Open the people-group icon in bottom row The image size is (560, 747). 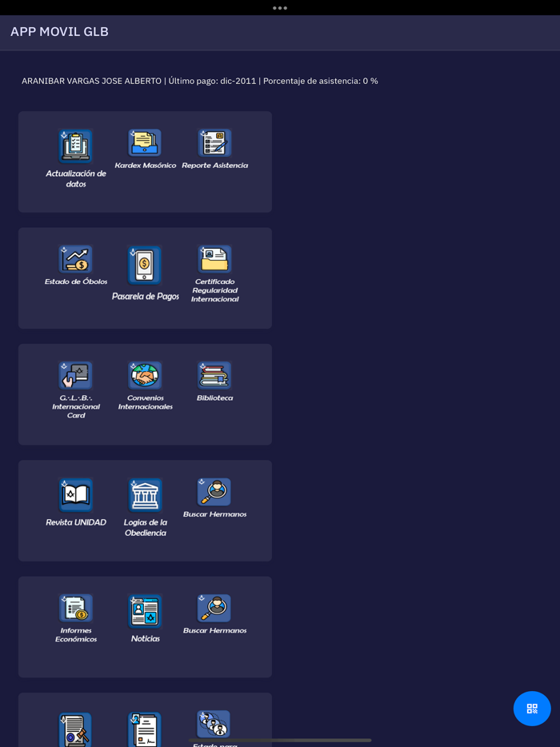pyautogui.click(x=214, y=724)
